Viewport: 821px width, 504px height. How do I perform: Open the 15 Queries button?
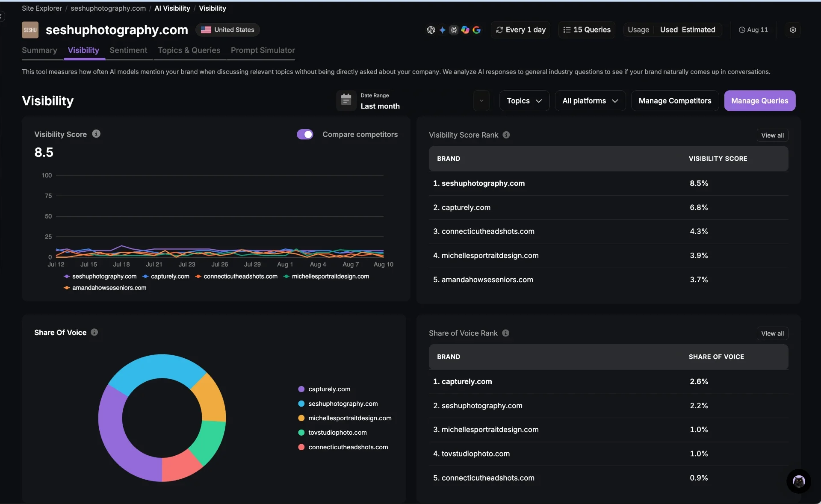(587, 30)
